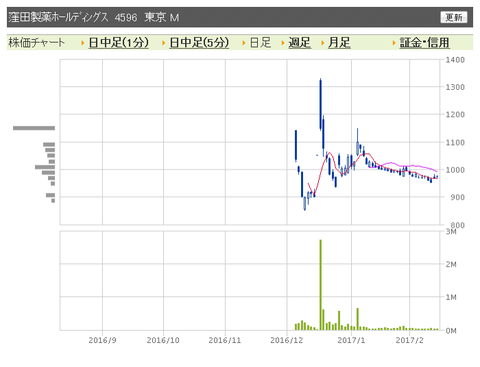
Task: Click the 1300 price axis label
Action: [x=455, y=87]
